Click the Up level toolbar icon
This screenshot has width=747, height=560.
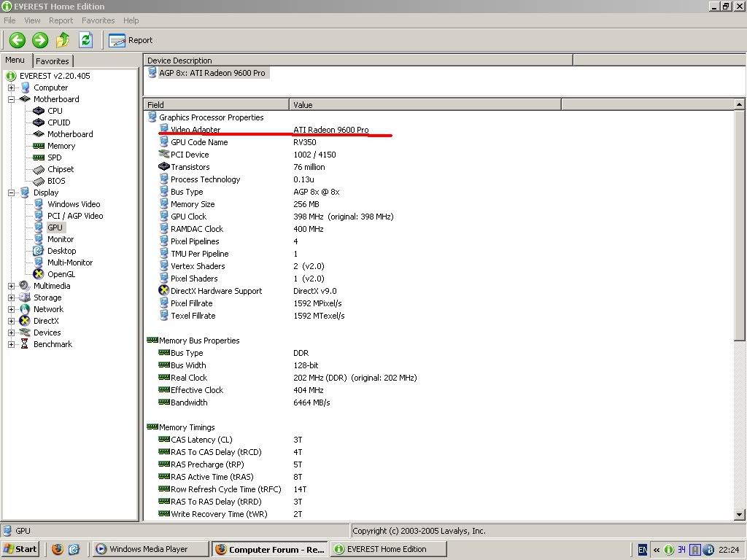[63, 40]
